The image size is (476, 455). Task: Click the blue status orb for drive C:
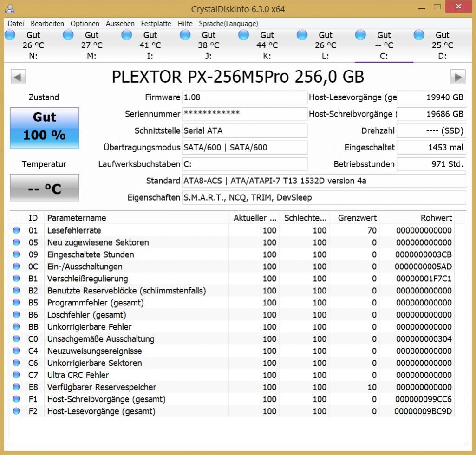360,35
